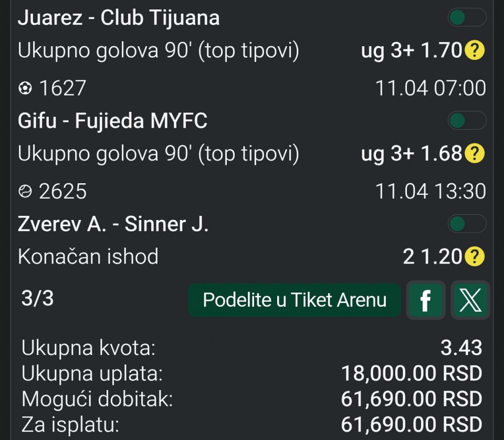Share ticket on X
The width and height of the screenshot is (504, 440).
(470, 301)
